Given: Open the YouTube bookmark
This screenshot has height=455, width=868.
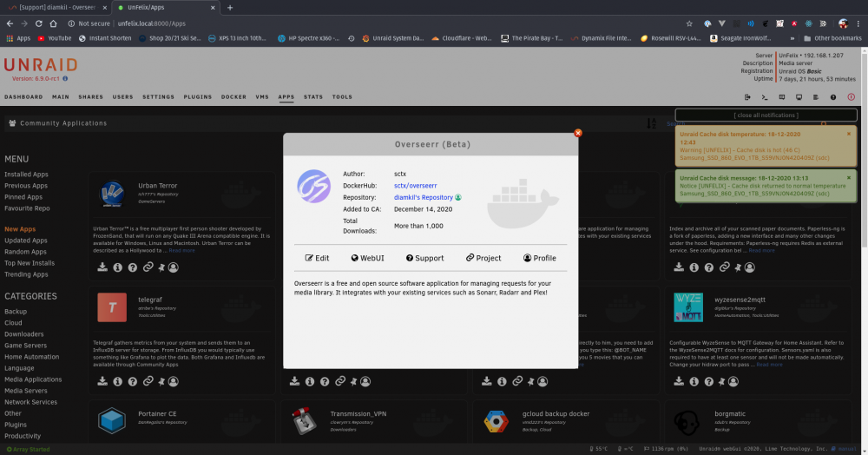Looking at the screenshot, I should click(54, 38).
